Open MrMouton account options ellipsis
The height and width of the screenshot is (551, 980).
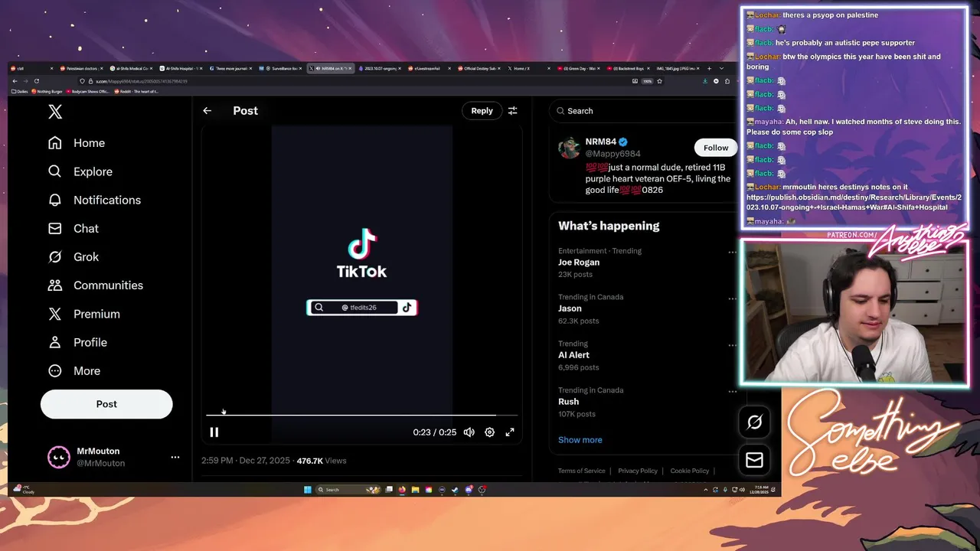(x=175, y=457)
